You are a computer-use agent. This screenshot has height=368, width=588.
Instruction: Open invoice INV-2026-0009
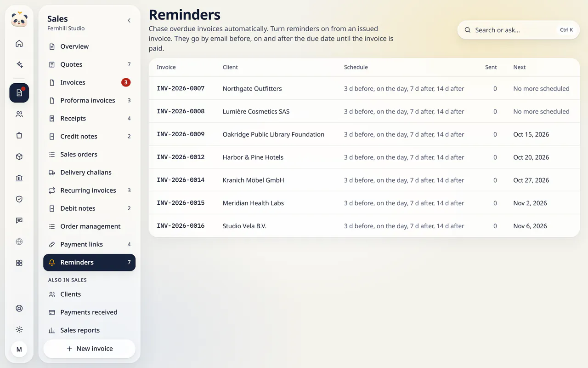pyautogui.click(x=181, y=134)
